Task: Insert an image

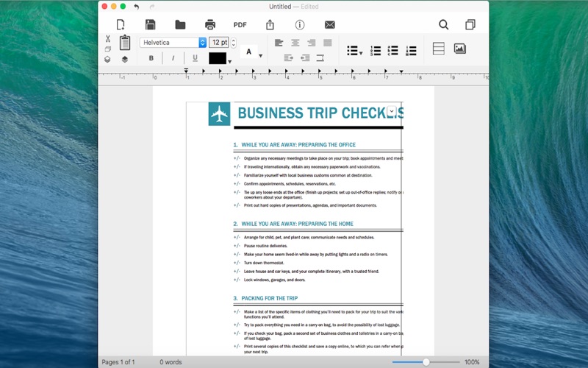Action: 460,49
